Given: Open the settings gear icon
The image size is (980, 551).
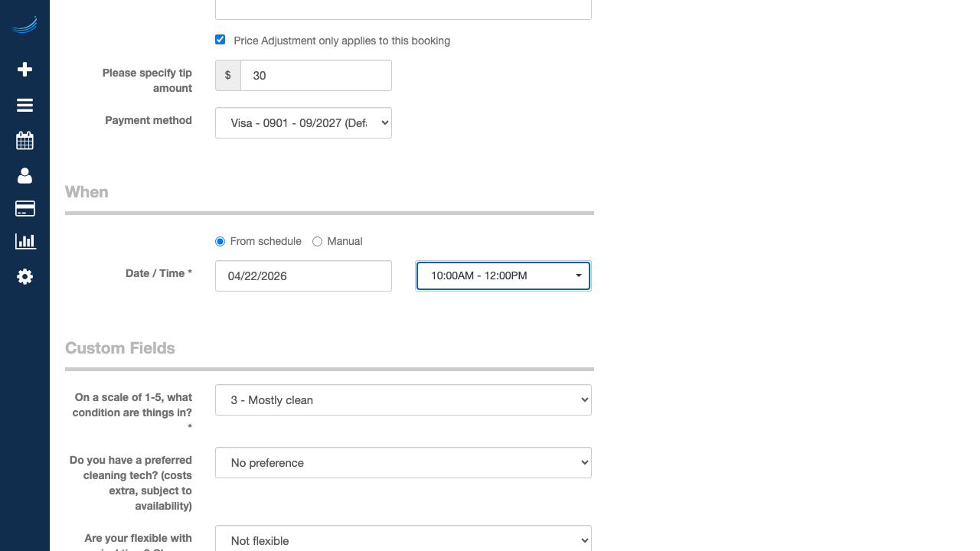Looking at the screenshot, I should 24,277.
